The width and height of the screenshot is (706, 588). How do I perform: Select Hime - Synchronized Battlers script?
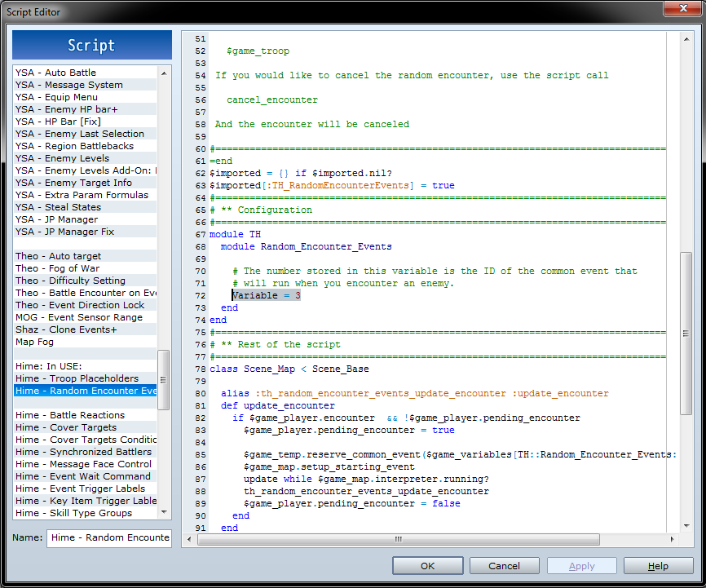(86, 452)
